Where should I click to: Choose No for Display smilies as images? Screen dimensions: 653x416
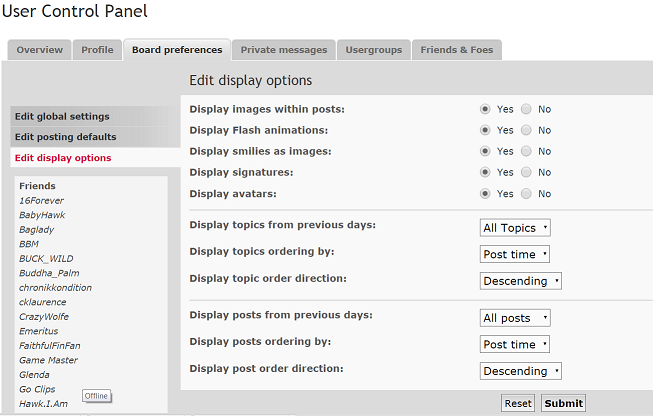pos(526,151)
